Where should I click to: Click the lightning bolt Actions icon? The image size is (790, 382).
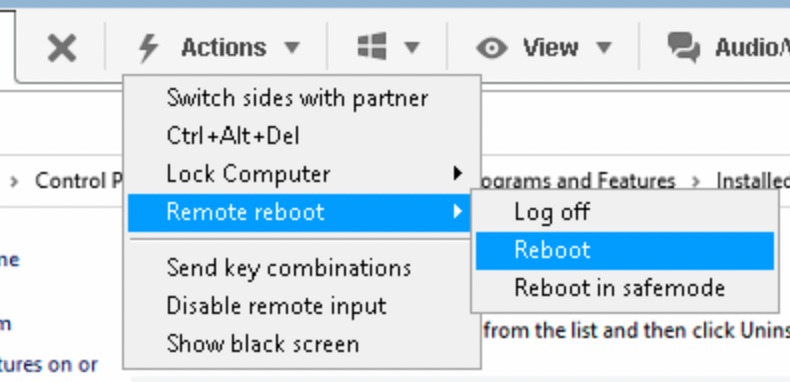coord(149,48)
